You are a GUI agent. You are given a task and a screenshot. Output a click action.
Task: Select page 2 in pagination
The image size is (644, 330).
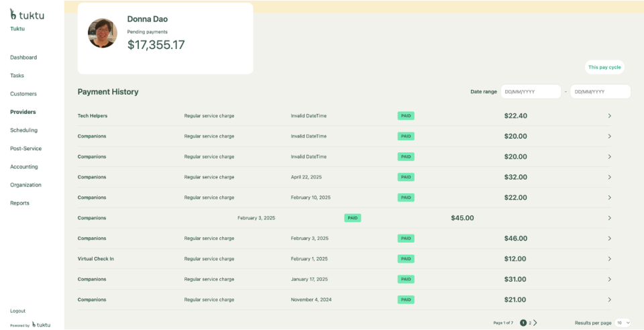530,323
